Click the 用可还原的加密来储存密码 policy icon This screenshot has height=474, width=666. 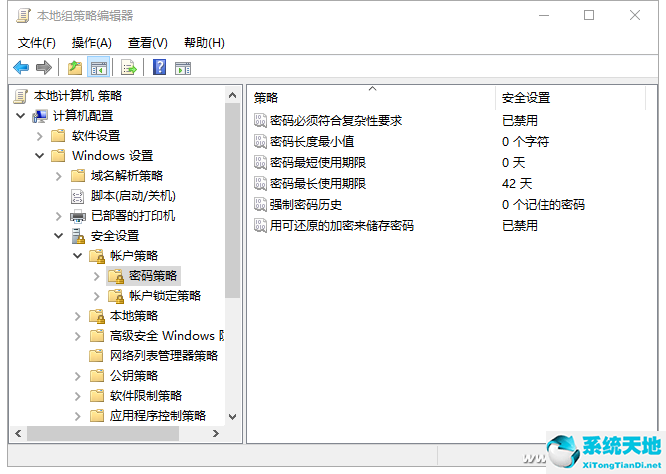pos(260,226)
